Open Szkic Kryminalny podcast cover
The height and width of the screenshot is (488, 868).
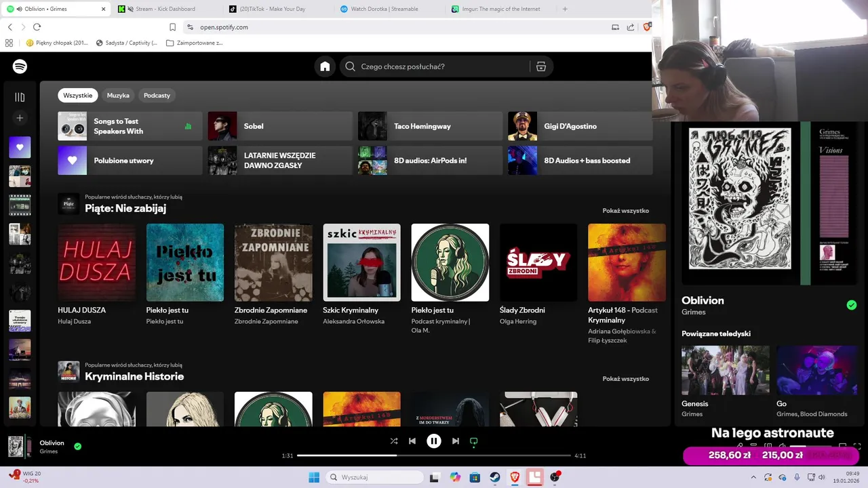pos(361,262)
